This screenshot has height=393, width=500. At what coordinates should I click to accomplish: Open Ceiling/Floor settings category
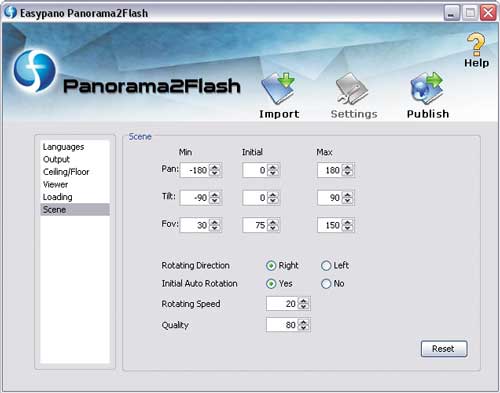[75, 172]
